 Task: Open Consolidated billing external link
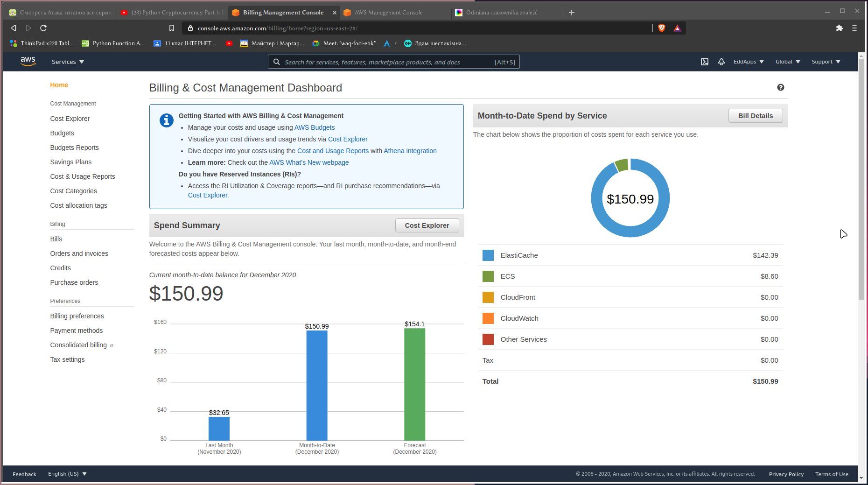tap(82, 345)
